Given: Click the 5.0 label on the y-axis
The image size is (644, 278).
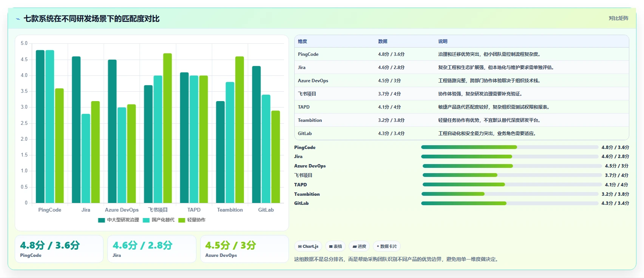Looking at the screenshot, I should (24, 43).
